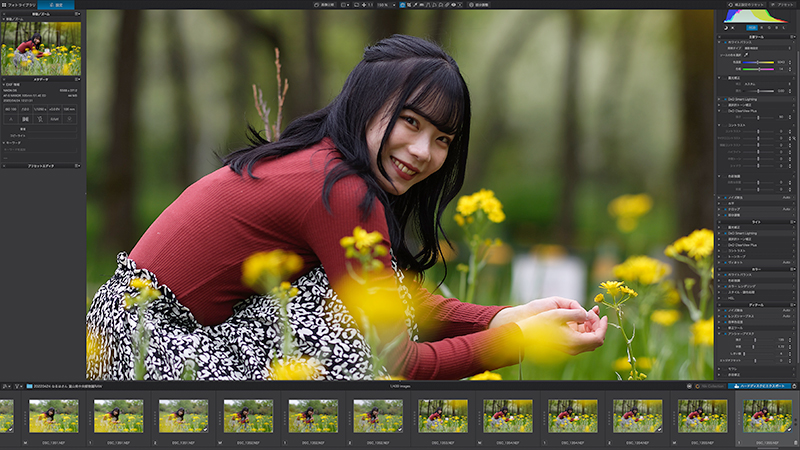Select the repair bandage tool icon
Viewport: 800px width, 450px height.
click(446, 5)
